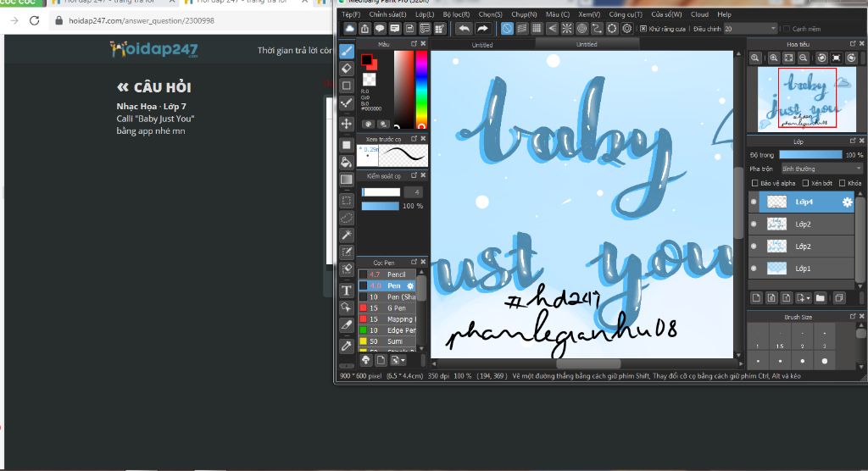Click the Undo arrow in toolbar
The image size is (868, 471).
pos(464,28)
